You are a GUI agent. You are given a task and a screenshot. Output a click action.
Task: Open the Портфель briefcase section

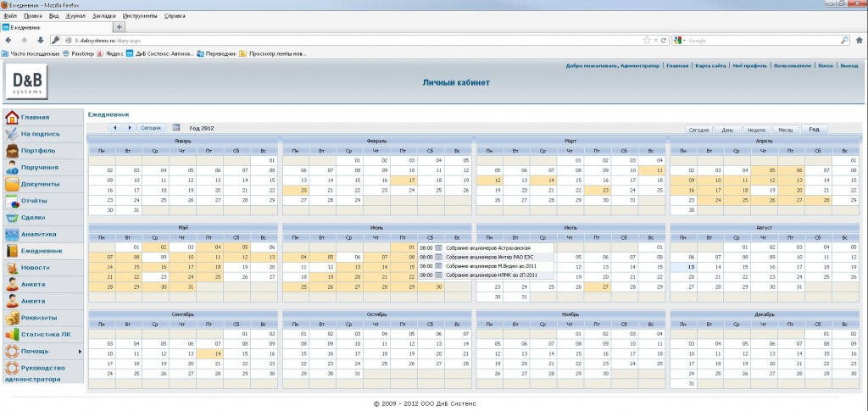point(43,151)
